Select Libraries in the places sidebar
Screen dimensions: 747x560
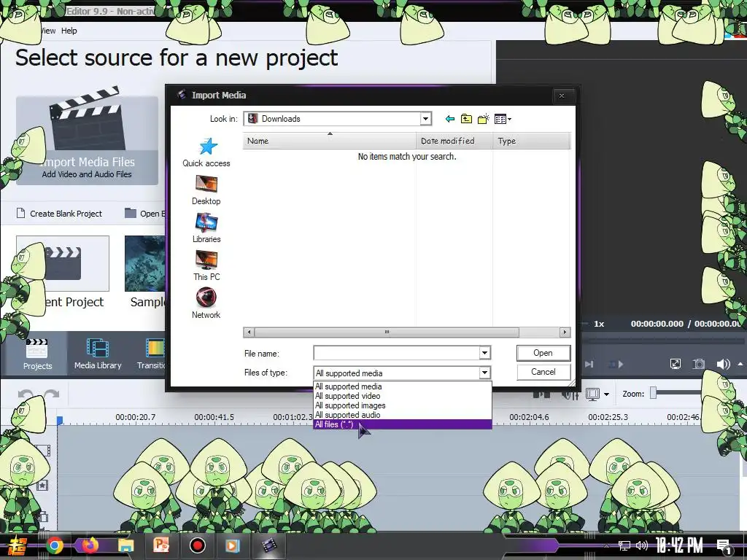(206, 228)
